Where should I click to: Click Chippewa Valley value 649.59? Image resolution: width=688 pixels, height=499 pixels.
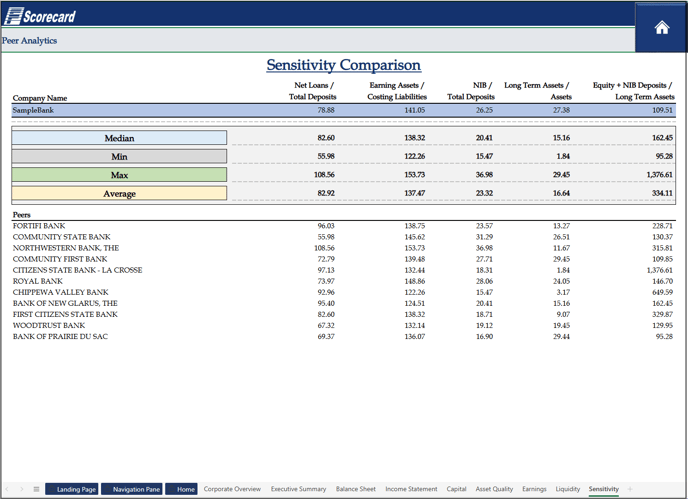pyautogui.click(x=662, y=292)
